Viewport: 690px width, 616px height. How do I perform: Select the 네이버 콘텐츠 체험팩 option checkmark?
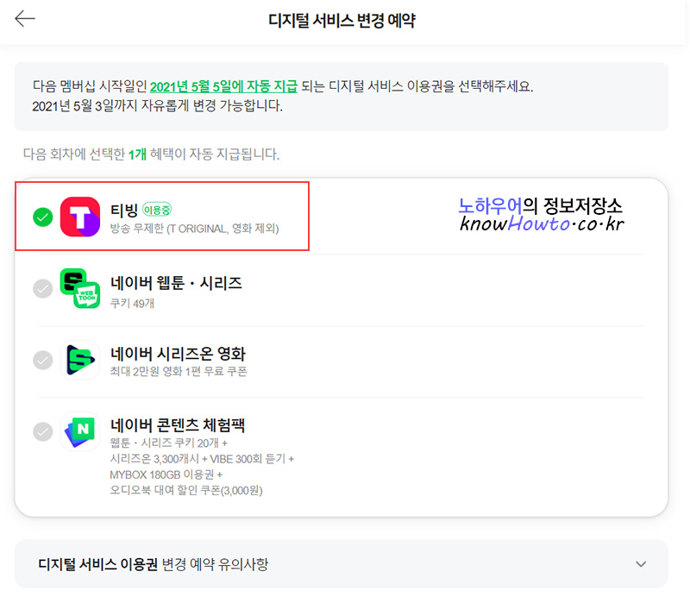[42, 431]
